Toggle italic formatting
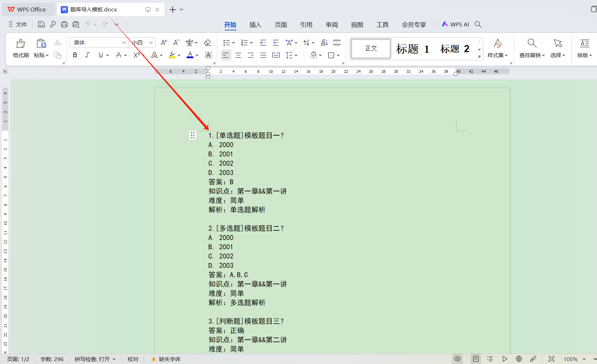597x364 pixels. (87, 55)
